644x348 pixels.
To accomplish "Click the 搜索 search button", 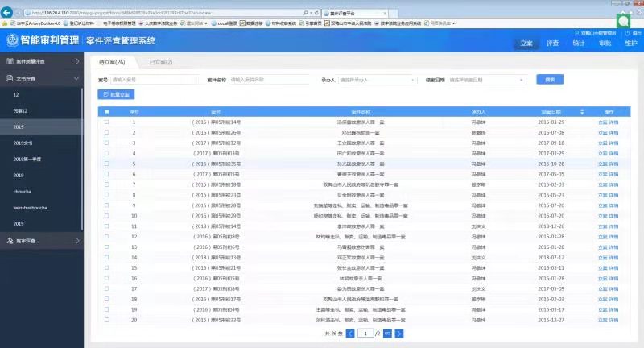I will 550,80.
